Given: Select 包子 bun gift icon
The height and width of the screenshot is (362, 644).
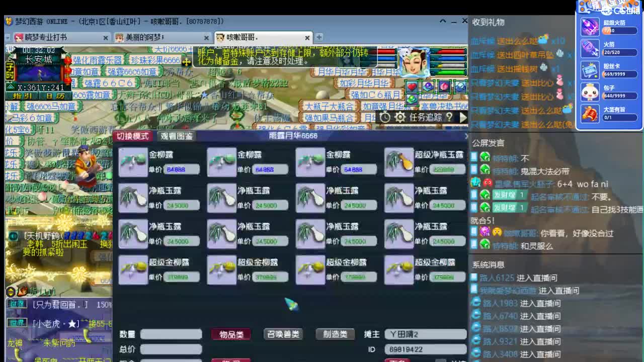Looking at the screenshot, I should tap(589, 92).
